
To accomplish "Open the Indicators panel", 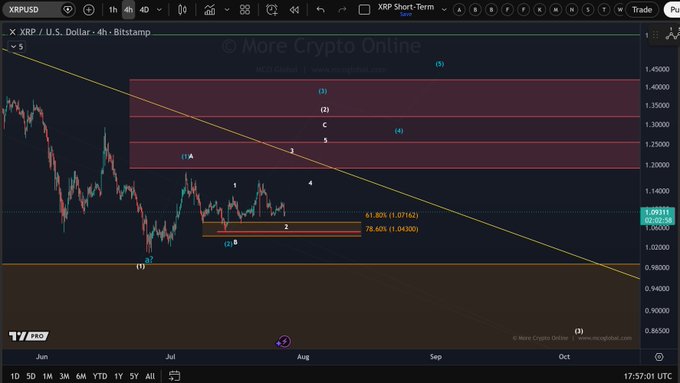I will (x=210, y=10).
